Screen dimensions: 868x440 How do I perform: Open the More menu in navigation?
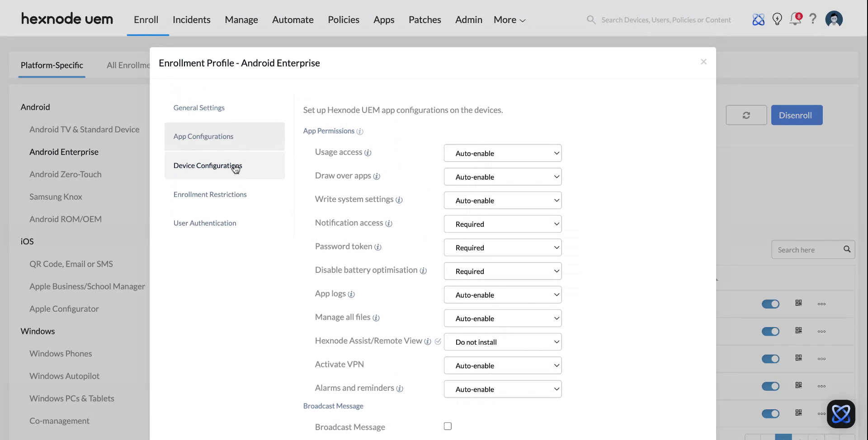509,20
